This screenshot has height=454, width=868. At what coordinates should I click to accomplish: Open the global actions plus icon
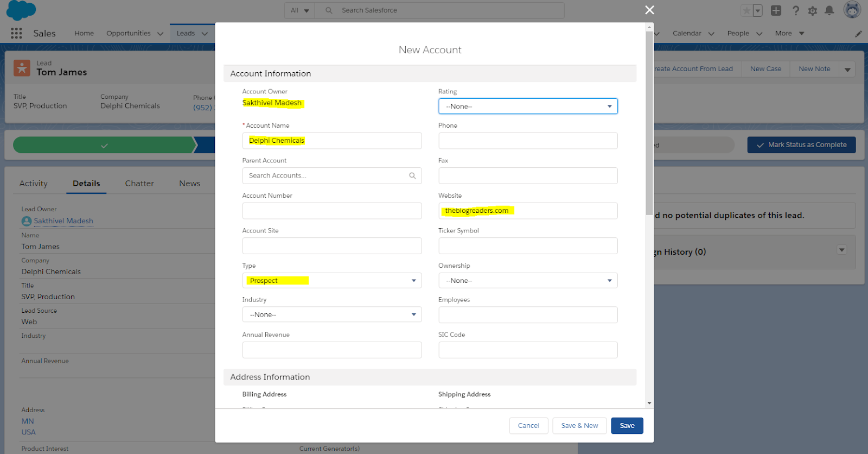(x=776, y=10)
